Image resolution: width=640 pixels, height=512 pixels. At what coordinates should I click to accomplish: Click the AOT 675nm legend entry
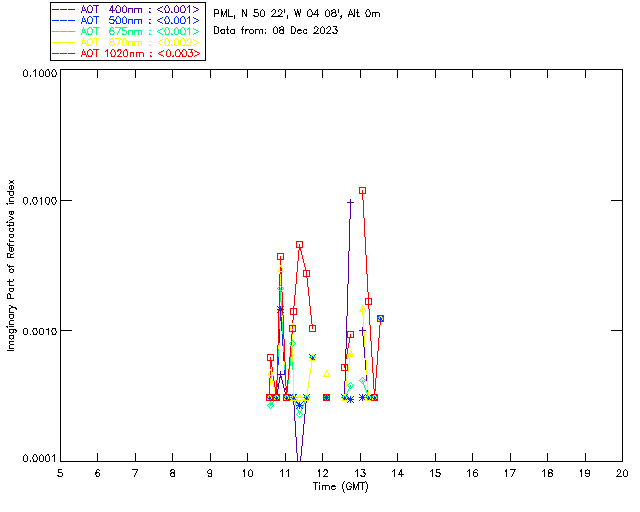pyautogui.click(x=126, y=31)
